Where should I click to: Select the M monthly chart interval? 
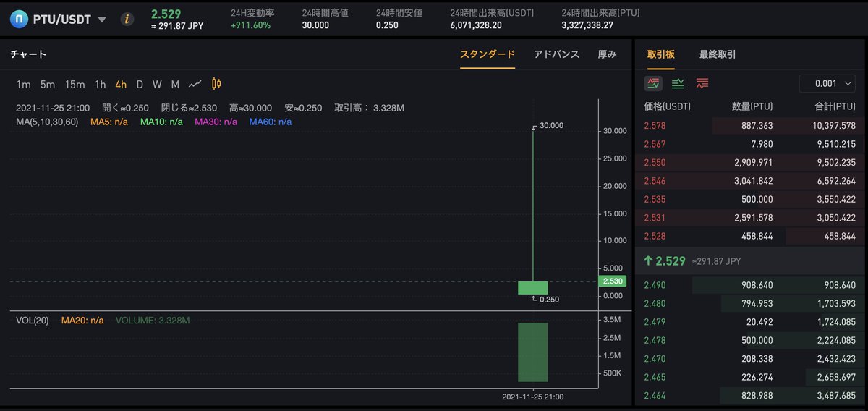(175, 84)
